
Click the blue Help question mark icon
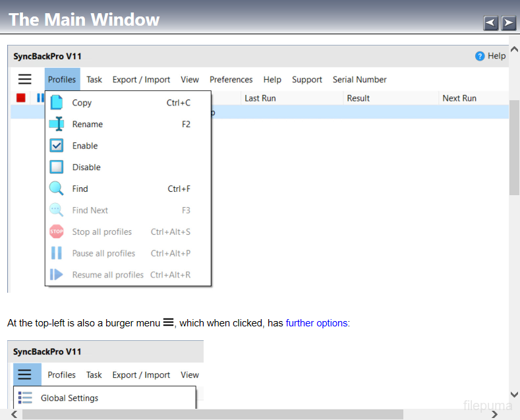tap(480, 56)
